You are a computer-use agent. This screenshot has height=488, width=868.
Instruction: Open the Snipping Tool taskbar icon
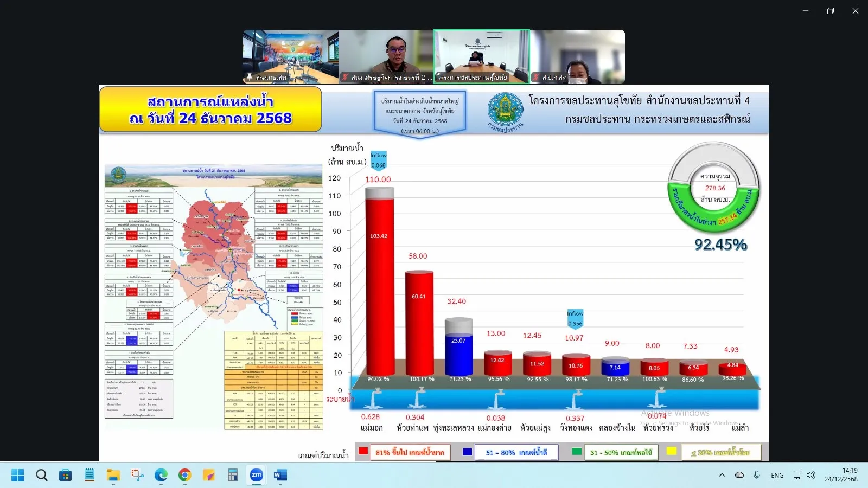tap(137, 476)
